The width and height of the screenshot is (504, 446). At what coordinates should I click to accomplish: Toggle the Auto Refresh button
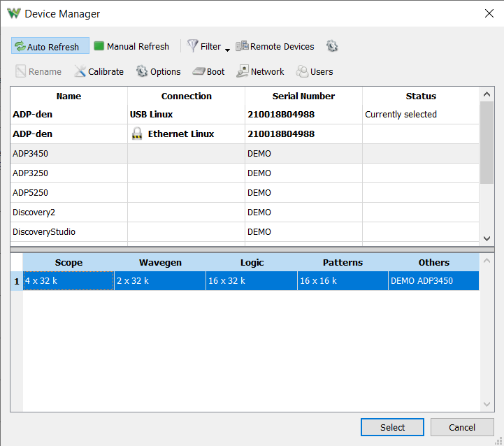pyautogui.click(x=50, y=46)
